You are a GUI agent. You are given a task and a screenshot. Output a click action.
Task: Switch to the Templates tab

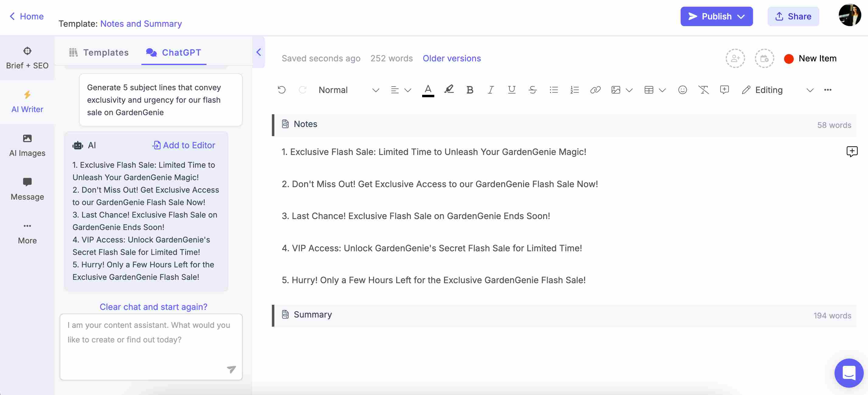click(99, 53)
